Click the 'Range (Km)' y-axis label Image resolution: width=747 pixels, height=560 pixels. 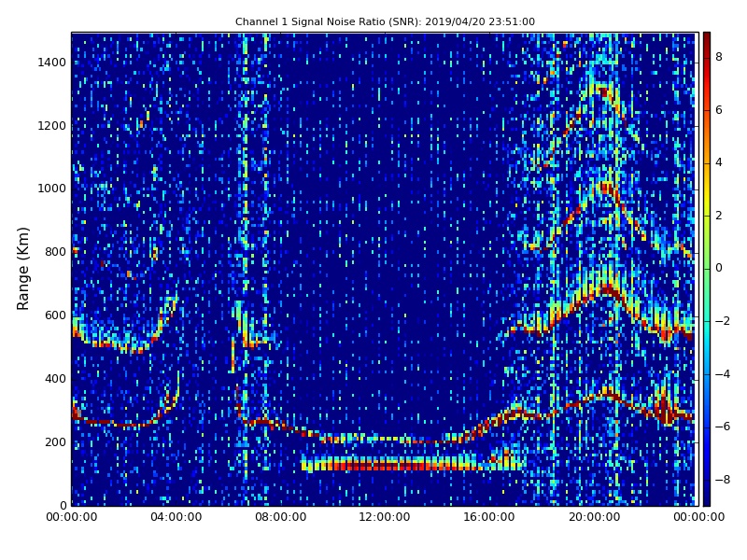[x=22, y=269]
